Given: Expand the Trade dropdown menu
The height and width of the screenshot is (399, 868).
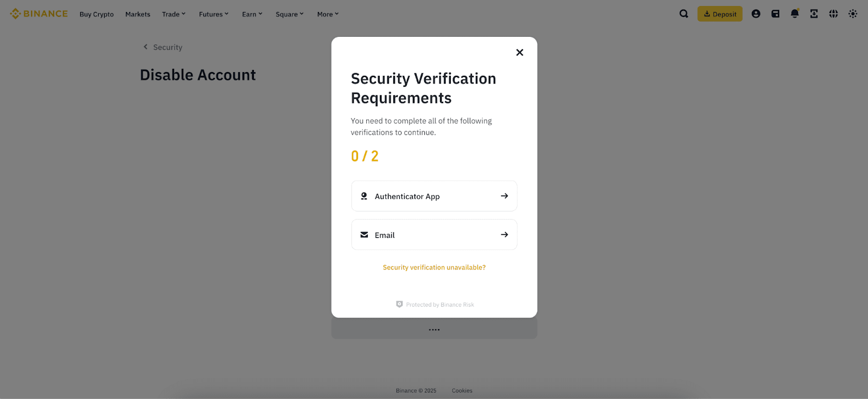Looking at the screenshot, I should point(174,15).
